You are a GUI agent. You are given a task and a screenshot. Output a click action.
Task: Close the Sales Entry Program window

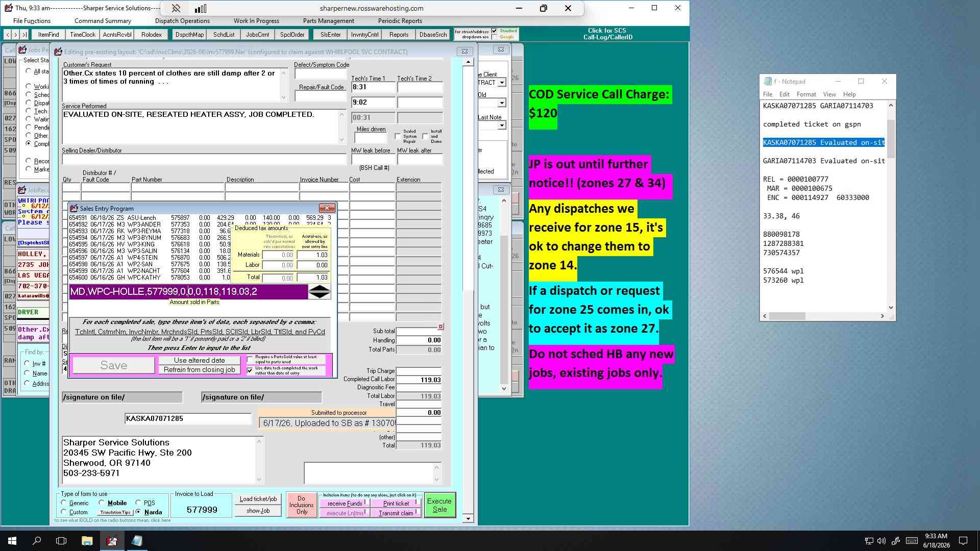click(327, 208)
